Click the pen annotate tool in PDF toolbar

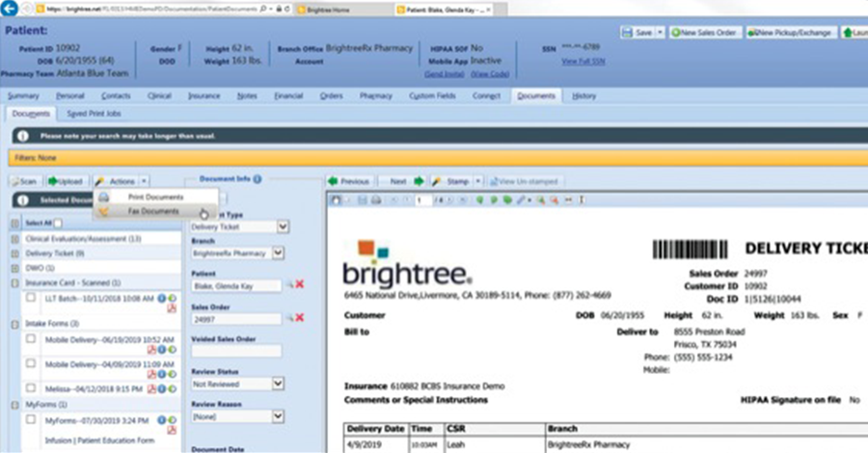(521, 200)
